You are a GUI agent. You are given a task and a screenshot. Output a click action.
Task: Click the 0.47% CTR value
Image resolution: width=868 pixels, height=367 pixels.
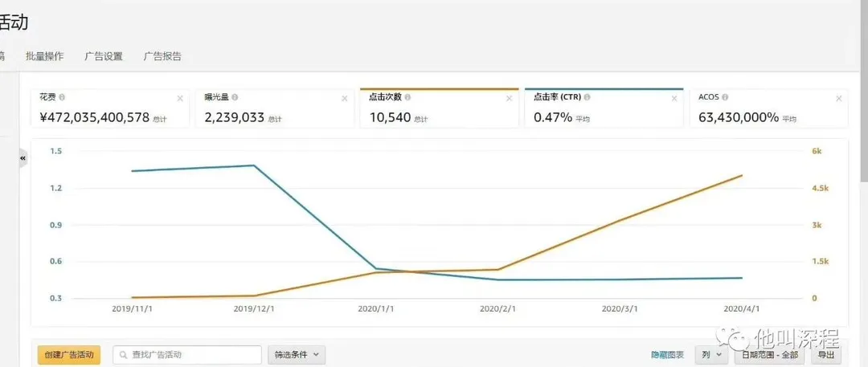[x=552, y=117]
